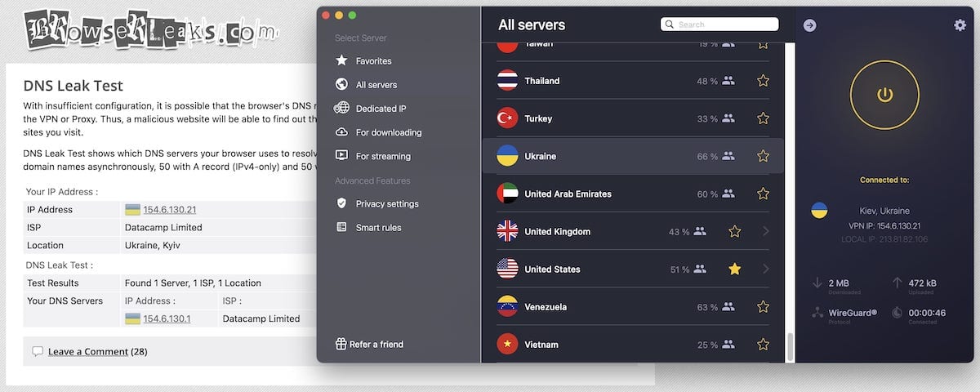Image resolution: width=980 pixels, height=392 pixels.
Task: Favorite Thailand with its star
Action: 763,80
